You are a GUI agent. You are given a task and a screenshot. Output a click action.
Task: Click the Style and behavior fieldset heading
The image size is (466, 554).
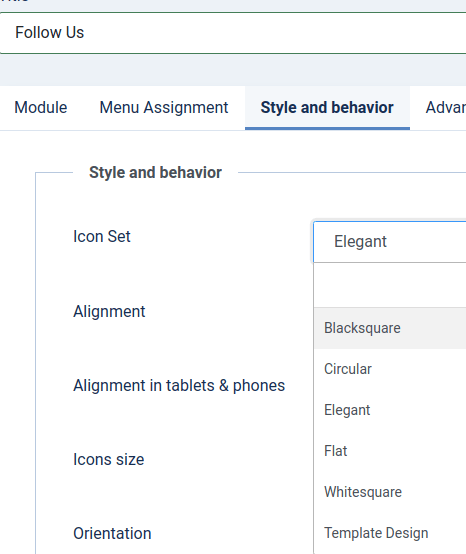(x=155, y=173)
